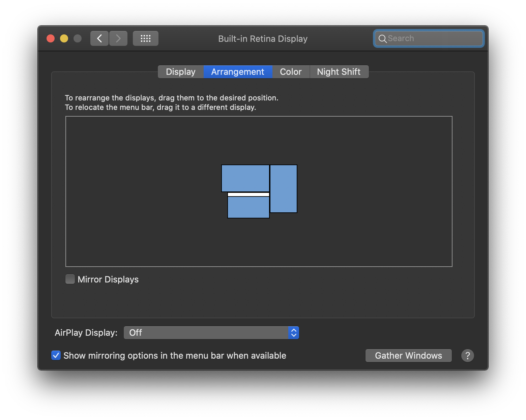Switch to the Display tab
This screenshot has width=526, height=420.
[180, 71]
